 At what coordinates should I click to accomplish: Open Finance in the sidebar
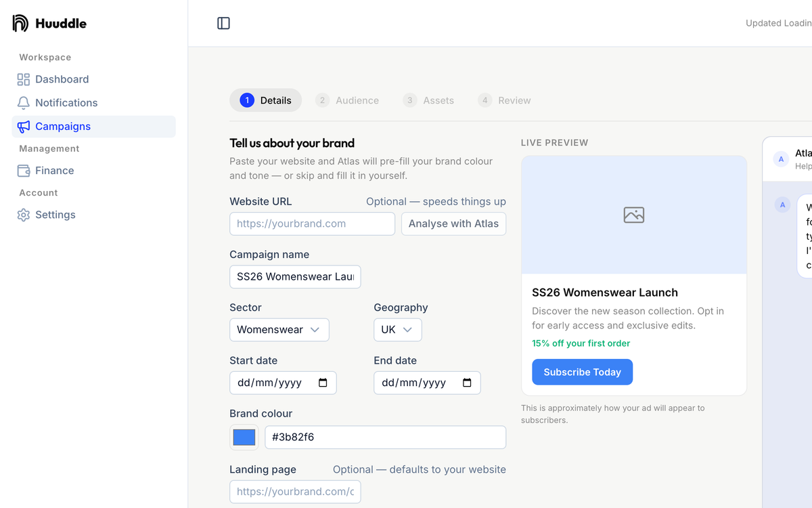tap(93, 171)
